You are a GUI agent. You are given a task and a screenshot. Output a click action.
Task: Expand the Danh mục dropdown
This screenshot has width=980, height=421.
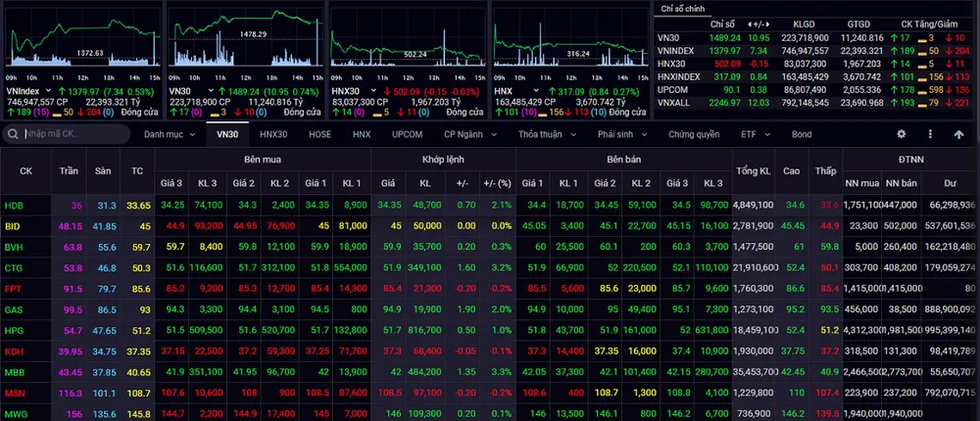(x=169, y=134)
